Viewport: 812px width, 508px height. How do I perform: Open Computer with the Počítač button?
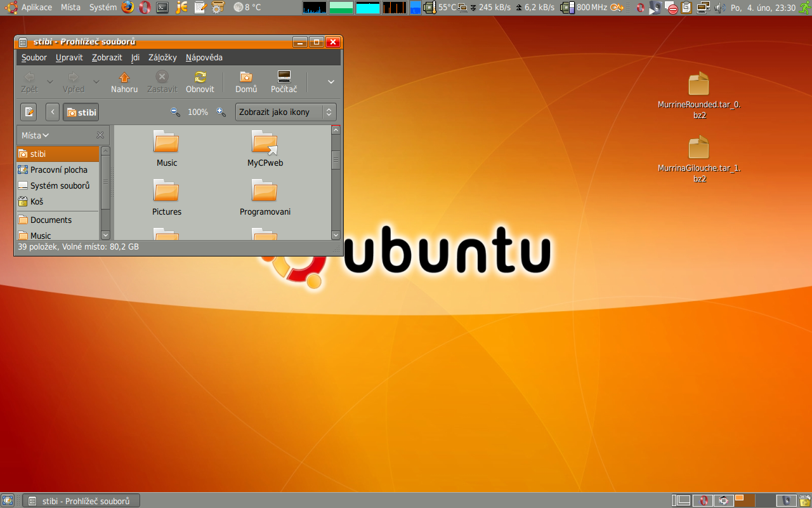pos(284,82)
